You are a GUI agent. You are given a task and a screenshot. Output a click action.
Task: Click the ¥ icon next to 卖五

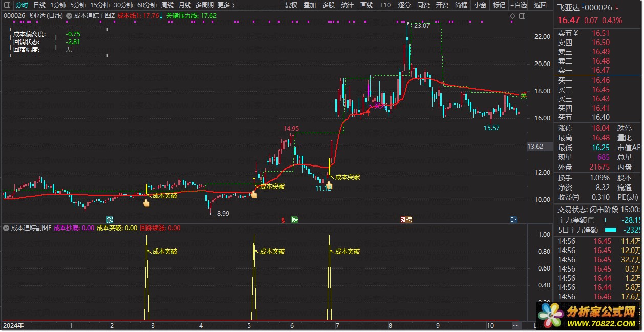click(x=576, y=33)
